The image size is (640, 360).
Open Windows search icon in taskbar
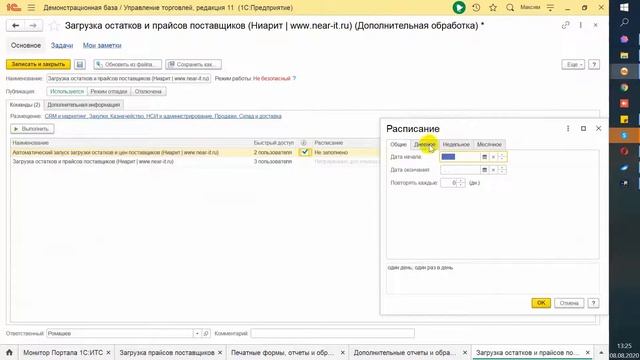pyautogui.click(x=624, y=23)
